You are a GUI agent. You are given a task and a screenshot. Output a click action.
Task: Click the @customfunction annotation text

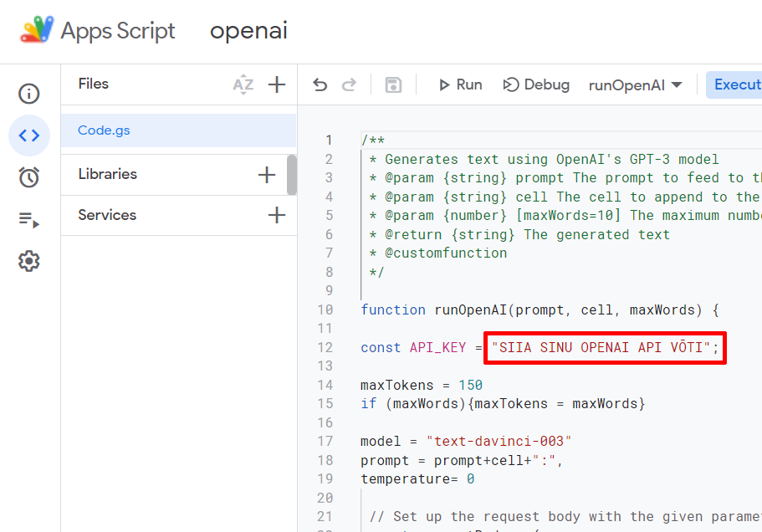pos(446,253)
